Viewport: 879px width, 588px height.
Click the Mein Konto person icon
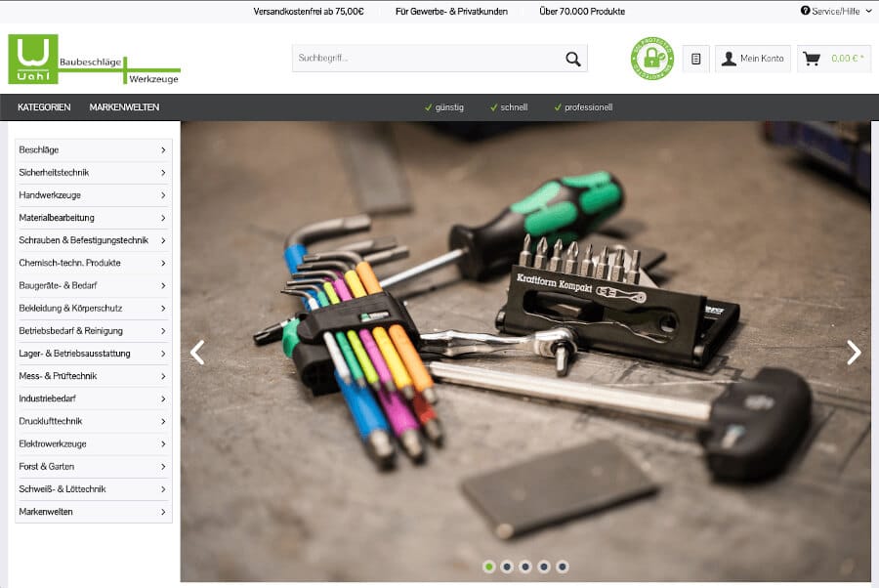coord(729,59)
